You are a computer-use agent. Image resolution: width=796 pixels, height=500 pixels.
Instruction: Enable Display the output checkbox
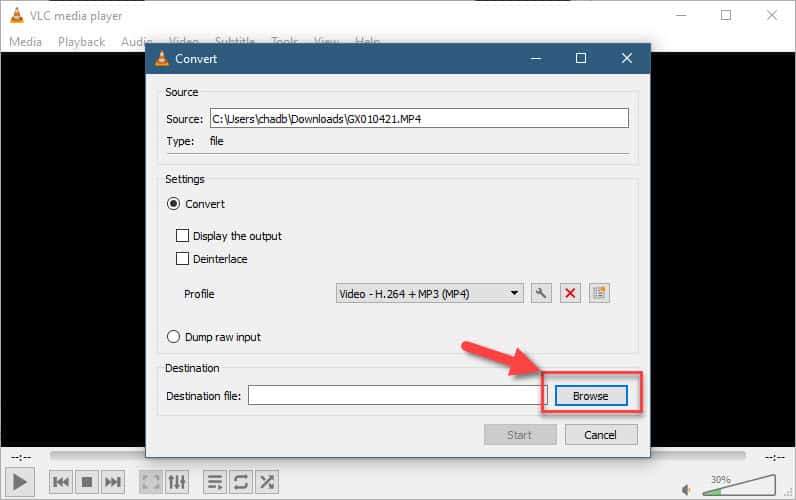click(x=182, y=236)
